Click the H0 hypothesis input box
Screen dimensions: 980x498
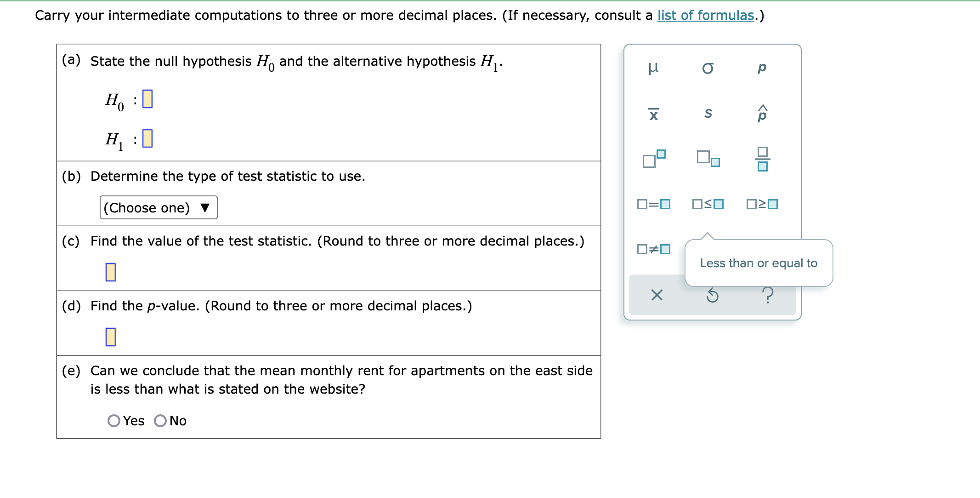147,99
